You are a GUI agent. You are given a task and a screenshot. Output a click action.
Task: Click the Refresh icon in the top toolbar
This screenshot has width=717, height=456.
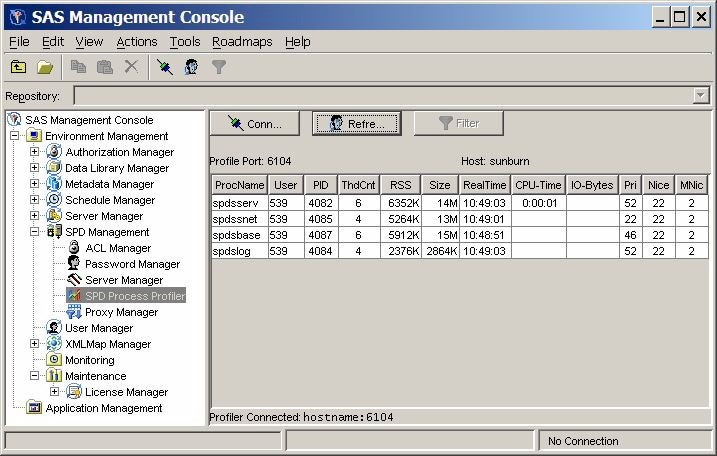point(190,67)
